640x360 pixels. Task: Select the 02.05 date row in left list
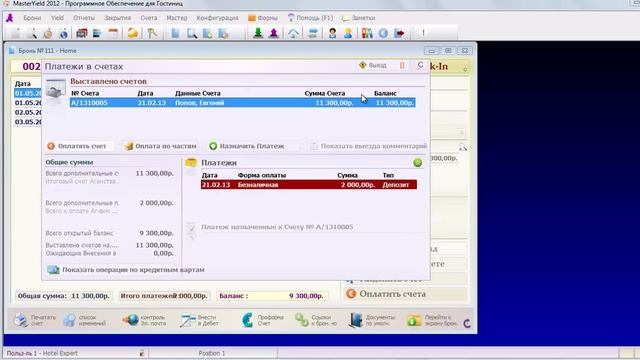coord(28,112)
